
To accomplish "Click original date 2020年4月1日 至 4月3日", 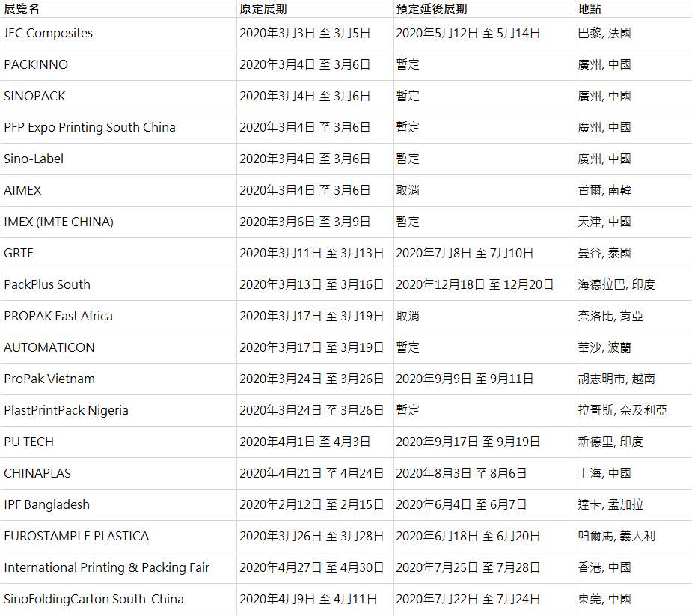I will [x=305, y=442].
